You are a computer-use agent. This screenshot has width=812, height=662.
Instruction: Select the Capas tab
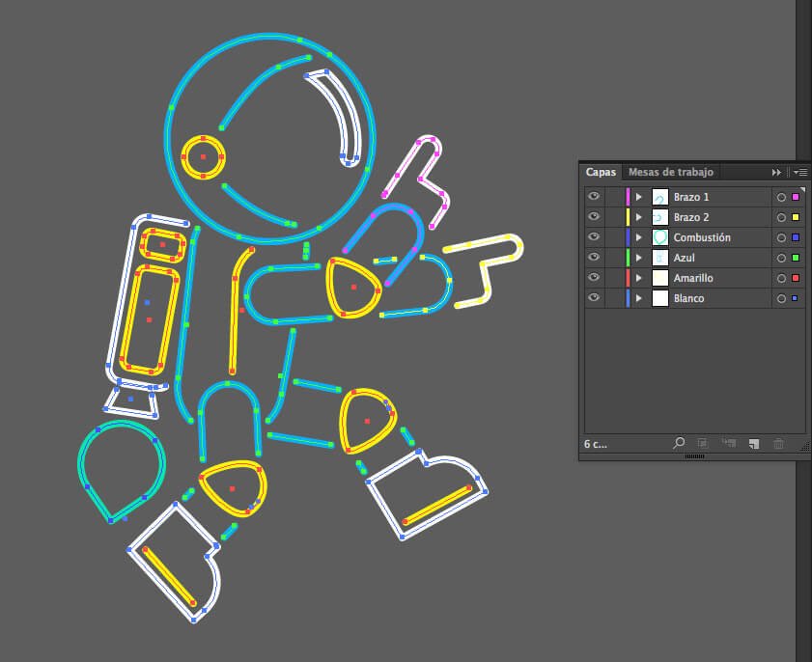[601, 172]
